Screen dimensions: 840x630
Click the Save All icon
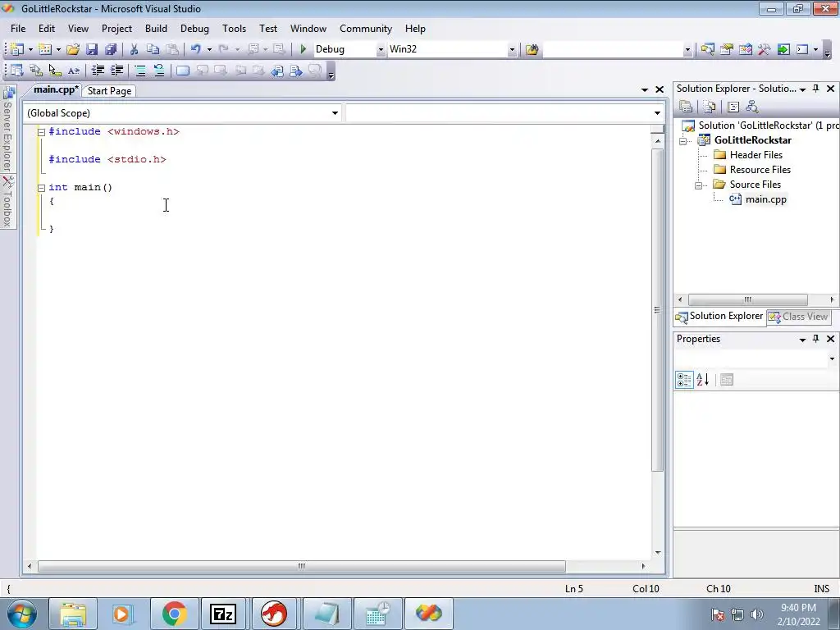(111, 49)
